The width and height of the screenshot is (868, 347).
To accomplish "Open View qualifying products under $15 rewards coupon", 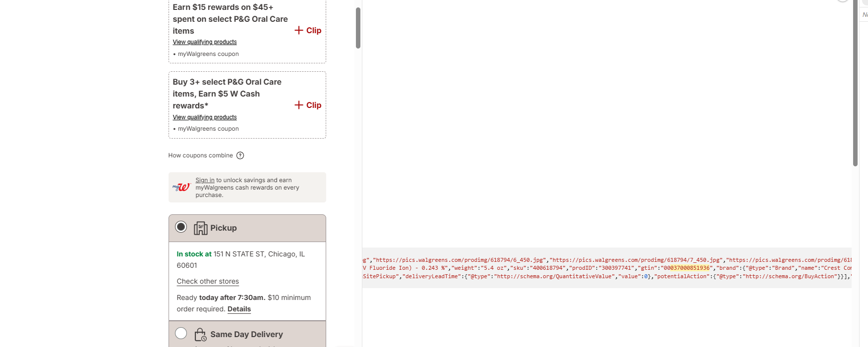I will (x=205, y=42).
